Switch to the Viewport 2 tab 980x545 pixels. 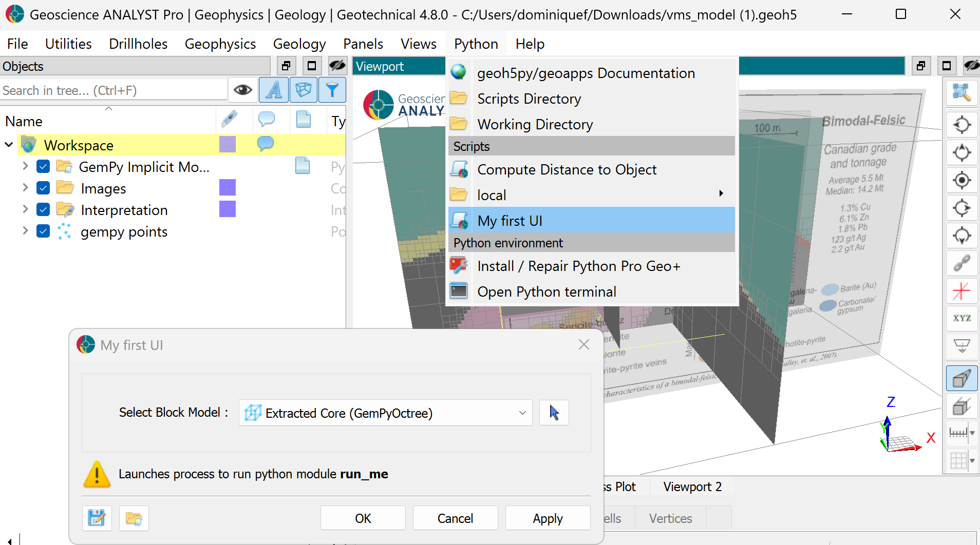(x=692, y=486)
